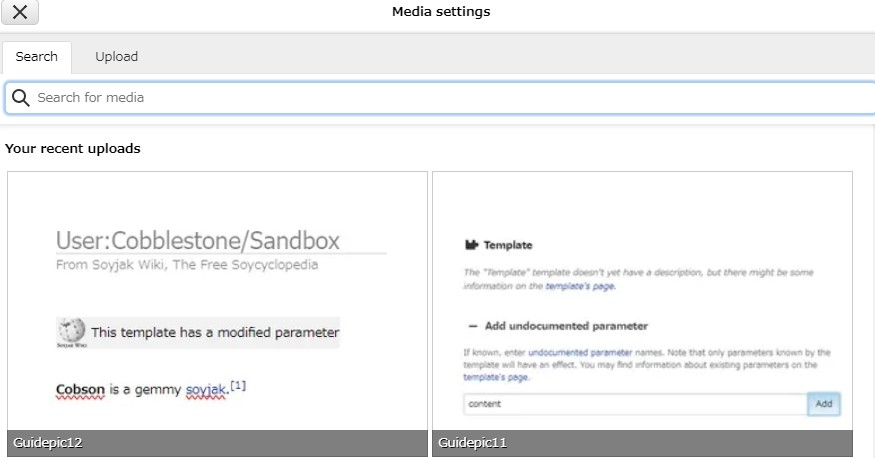Switch to the Search tab
The height and width of the screenshot is (458, 875).
click(37, 57)
